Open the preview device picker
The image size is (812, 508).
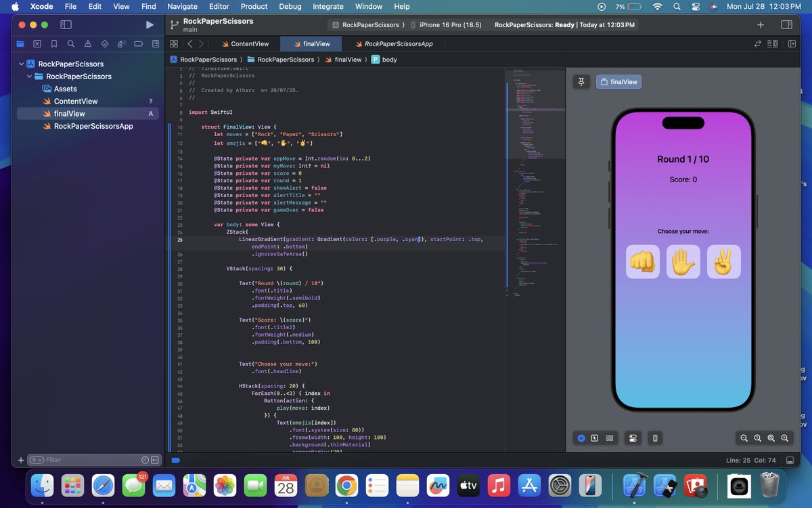(x=655, y=438)
